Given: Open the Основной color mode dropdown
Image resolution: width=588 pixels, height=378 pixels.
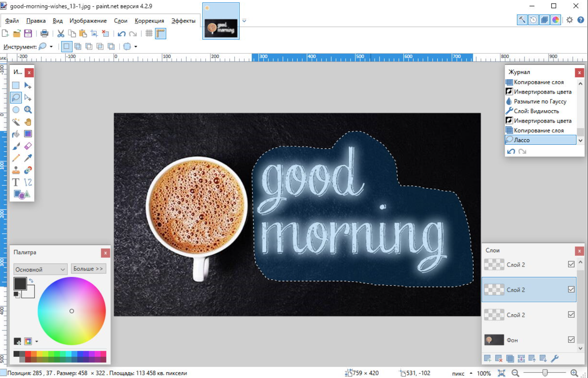Looking at the screenshot, I should point(40,269).
